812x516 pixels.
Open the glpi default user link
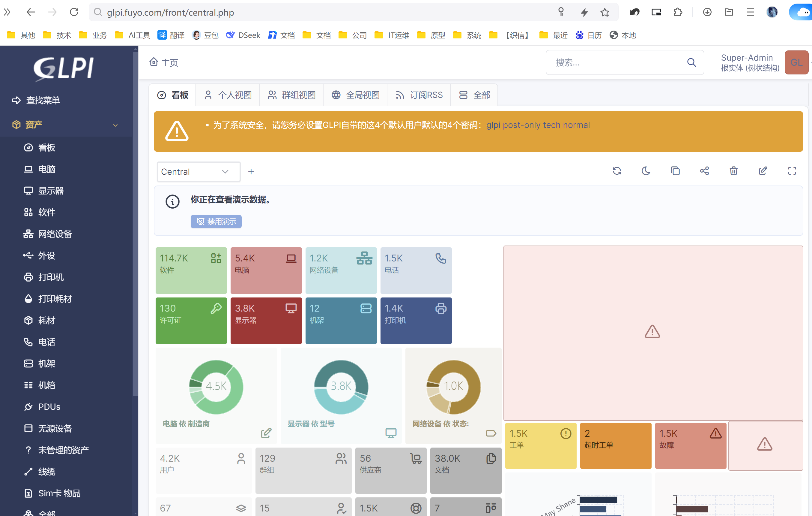[493, 125]
